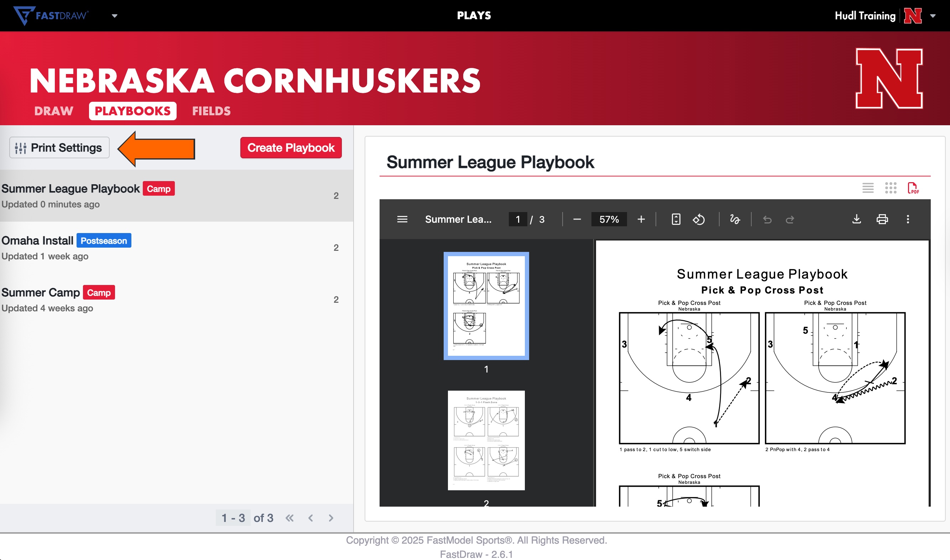950x560 pixels.
Task: Open the PLAYS header menu
Action: pyautogui.click(x=474, y=15)
